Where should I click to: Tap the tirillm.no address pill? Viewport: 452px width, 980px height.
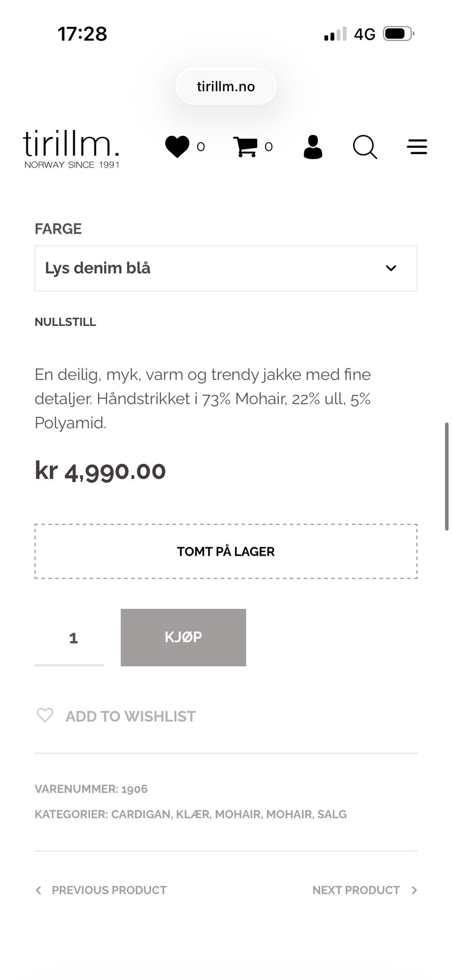click(226, 87)
